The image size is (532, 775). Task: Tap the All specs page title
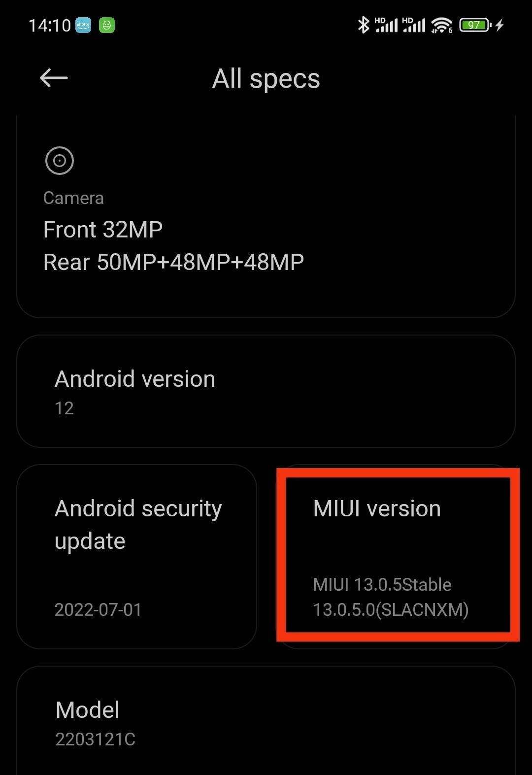coord(266,78)
